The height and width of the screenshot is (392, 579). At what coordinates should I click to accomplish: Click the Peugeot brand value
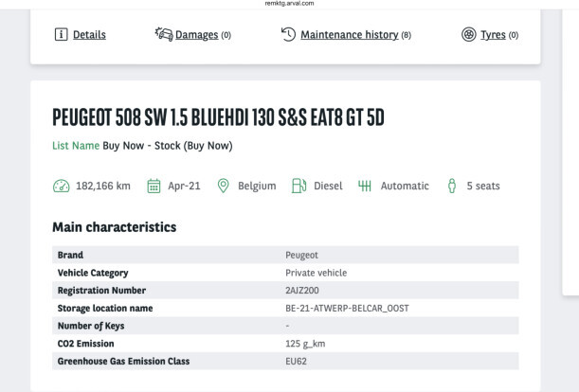[x=301, y=255]
